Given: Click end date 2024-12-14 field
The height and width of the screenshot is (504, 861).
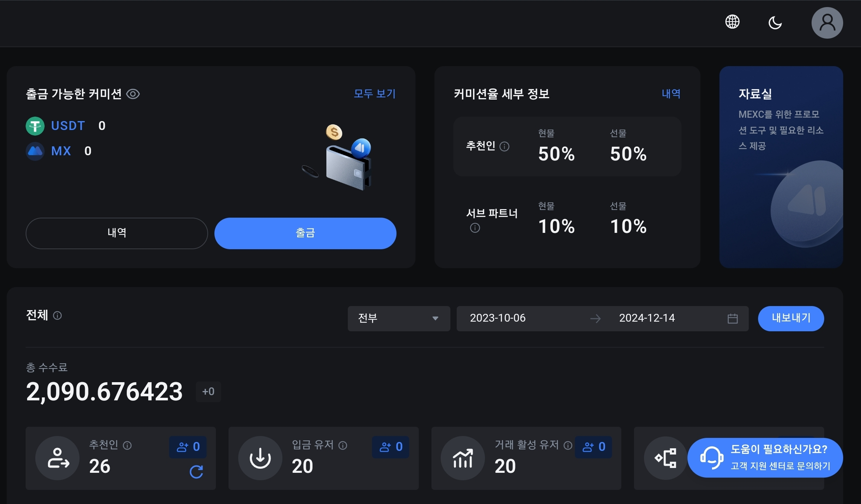Looking at the screenshot, I should 647,318.
